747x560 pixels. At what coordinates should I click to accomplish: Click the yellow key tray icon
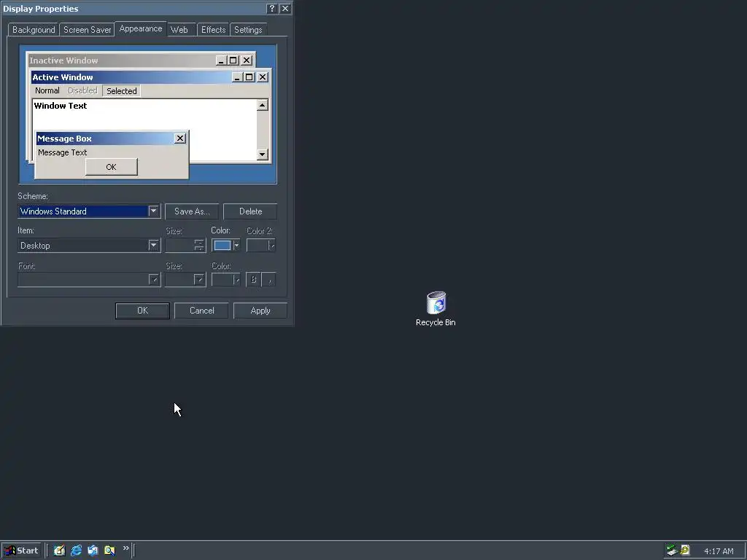685,550
